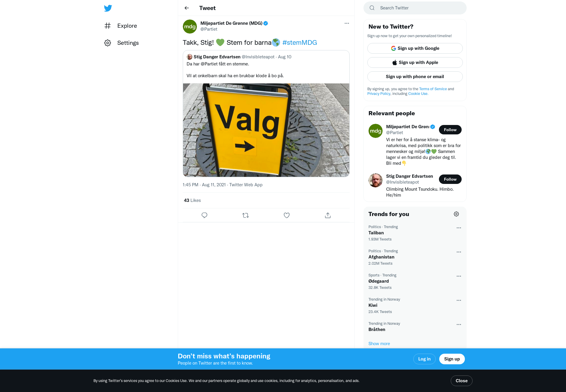The width and height of the screenshot is (566, 392).
Task: Open the yellow Valg sign photo
Action: point(266,130)
